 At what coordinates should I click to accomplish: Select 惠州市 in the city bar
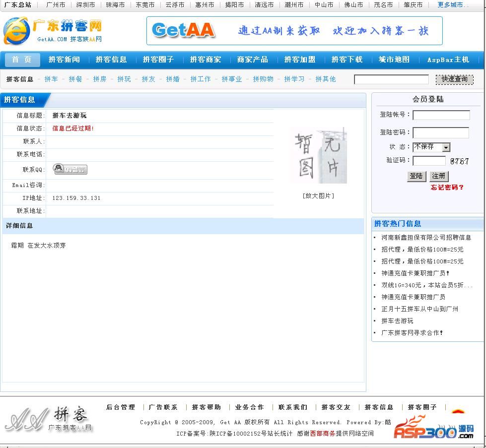point(205,5)
